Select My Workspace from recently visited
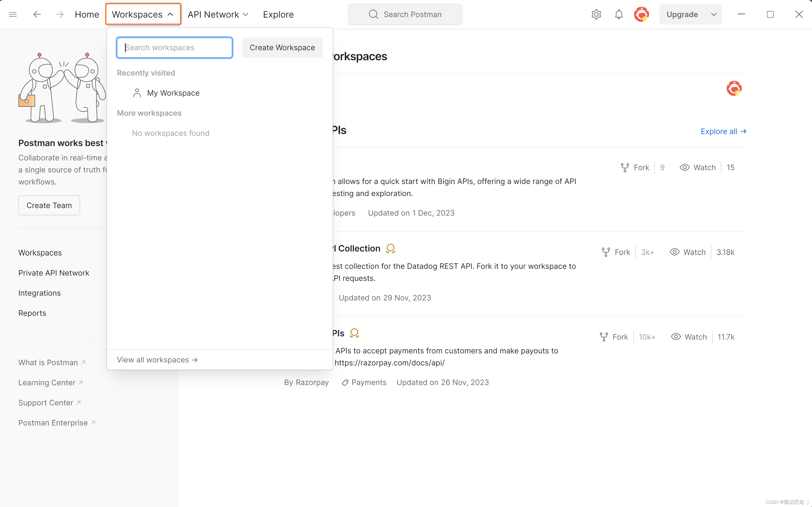812x507 pixels. 173,93
